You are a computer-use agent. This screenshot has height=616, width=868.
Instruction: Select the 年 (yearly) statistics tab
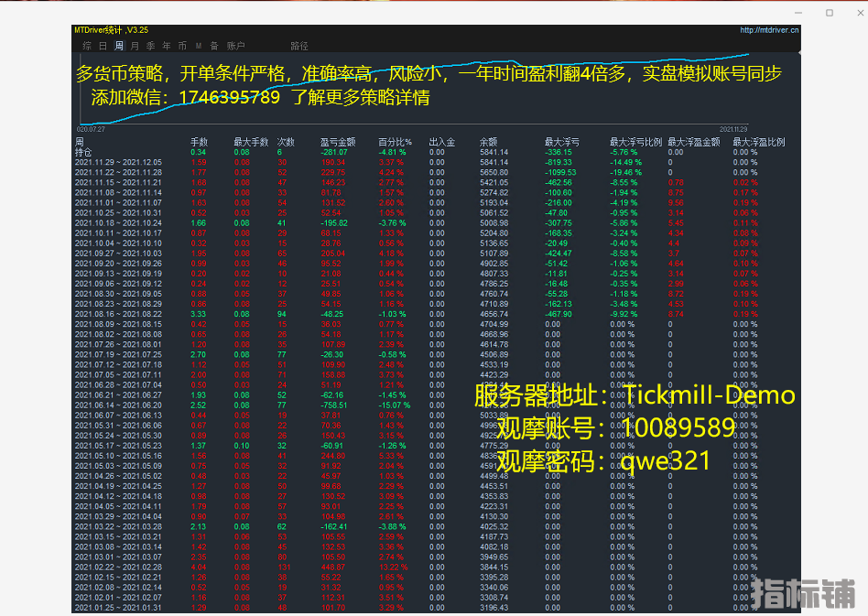click(x=166, y=45)
